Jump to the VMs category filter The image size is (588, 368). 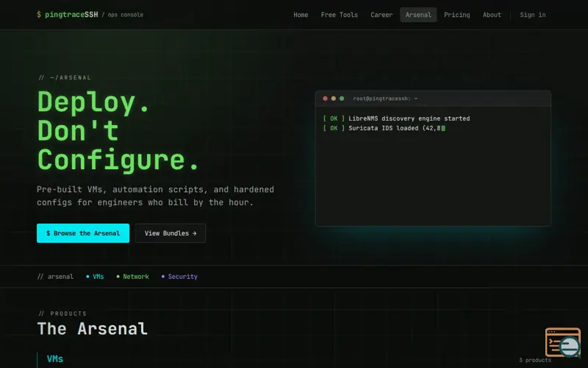[95, 277]
